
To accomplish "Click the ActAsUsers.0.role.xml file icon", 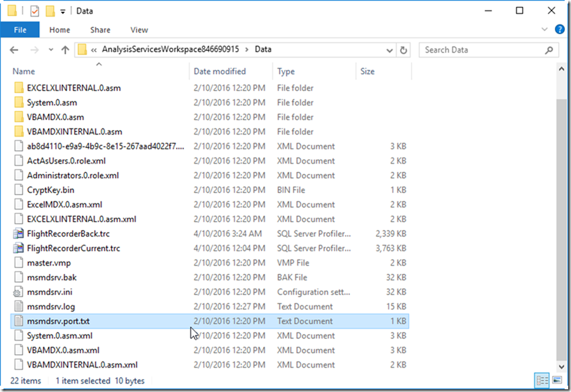I will point(19,160).
